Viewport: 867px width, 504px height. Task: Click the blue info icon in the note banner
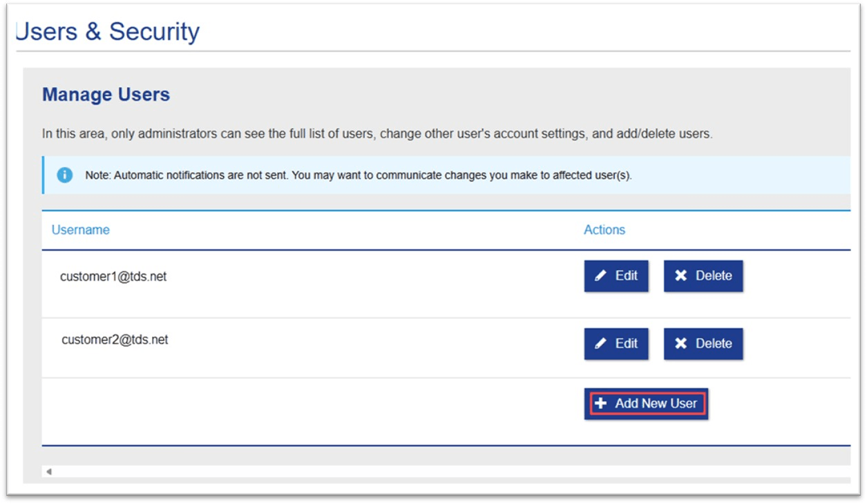[x=64, y=175]
